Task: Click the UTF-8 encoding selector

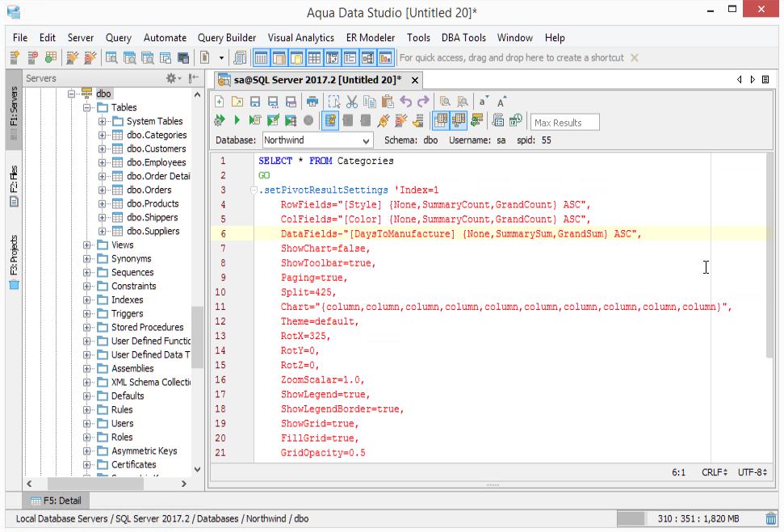Action: [x=752, y=472]
